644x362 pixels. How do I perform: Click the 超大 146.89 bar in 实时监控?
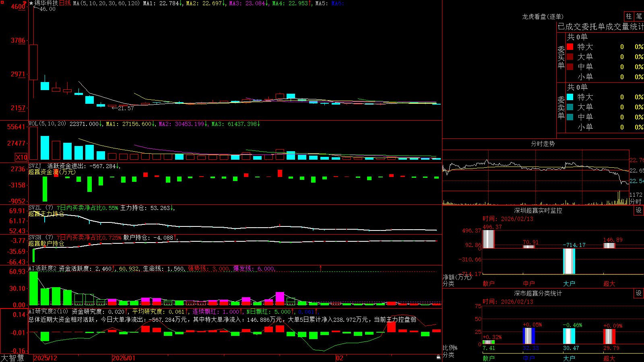click(x=609, y=245)
